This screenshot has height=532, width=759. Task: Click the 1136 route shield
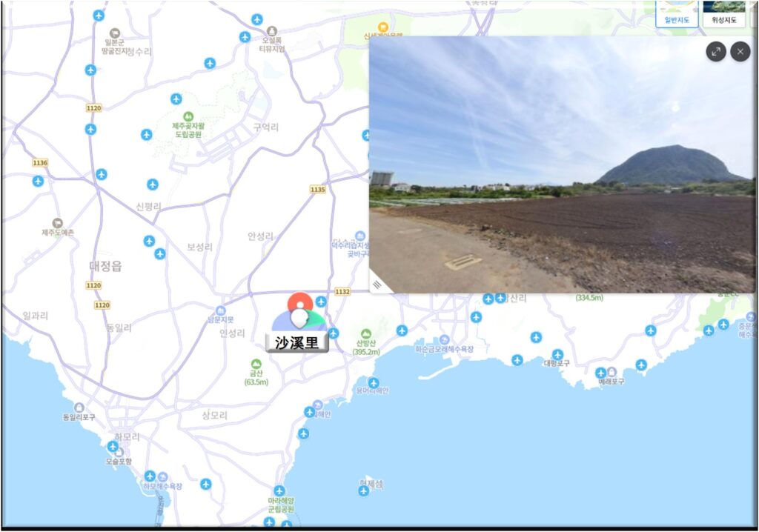click(x=40, y=162)
